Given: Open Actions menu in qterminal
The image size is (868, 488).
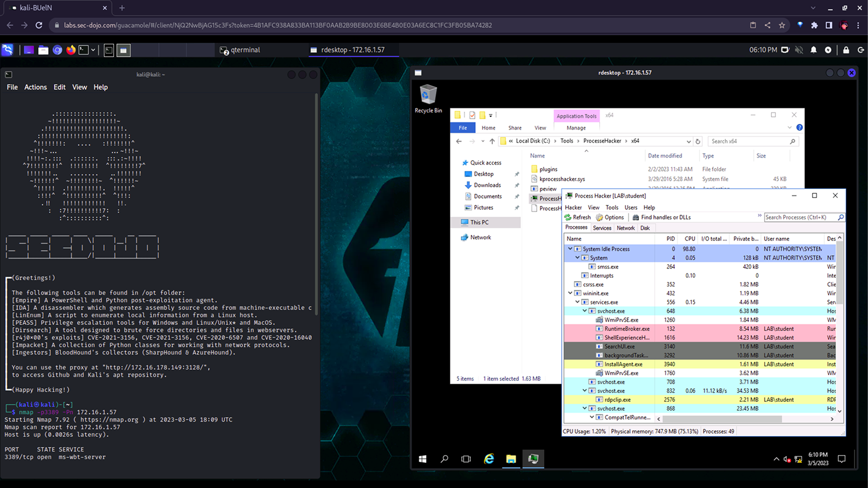Looking at the screenshot, I should click(x=35, y=87).
